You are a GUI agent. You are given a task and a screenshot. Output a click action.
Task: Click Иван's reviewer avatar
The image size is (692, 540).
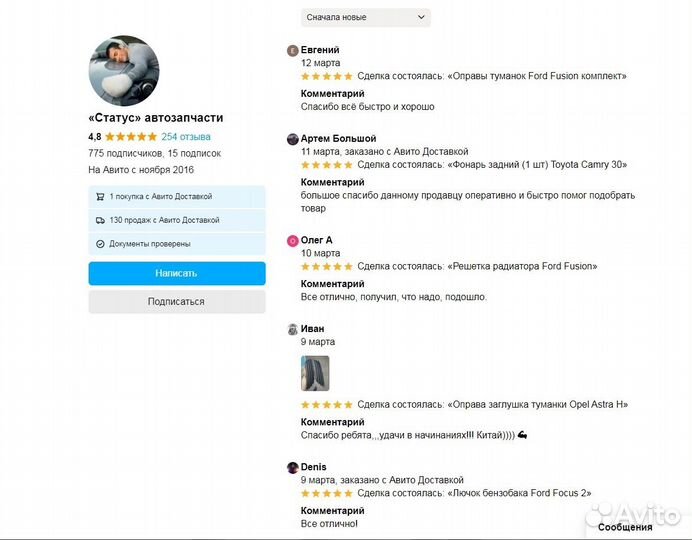(x=292, y=329)
